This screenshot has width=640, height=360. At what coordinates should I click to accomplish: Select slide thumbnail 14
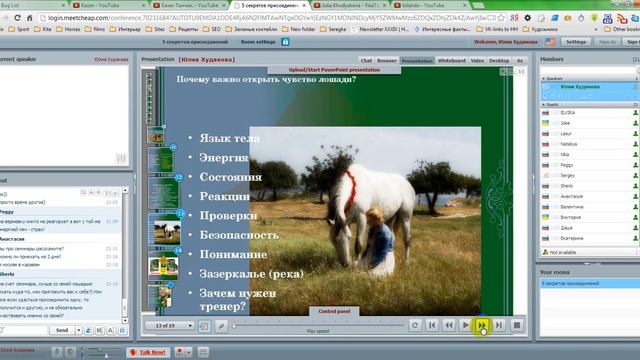click(x=163, y=265)
